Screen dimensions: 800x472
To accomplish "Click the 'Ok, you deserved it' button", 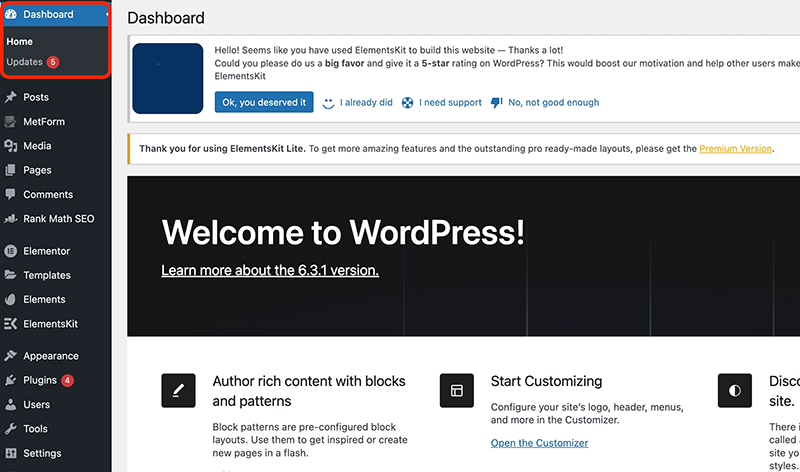I will pos(264,102).
